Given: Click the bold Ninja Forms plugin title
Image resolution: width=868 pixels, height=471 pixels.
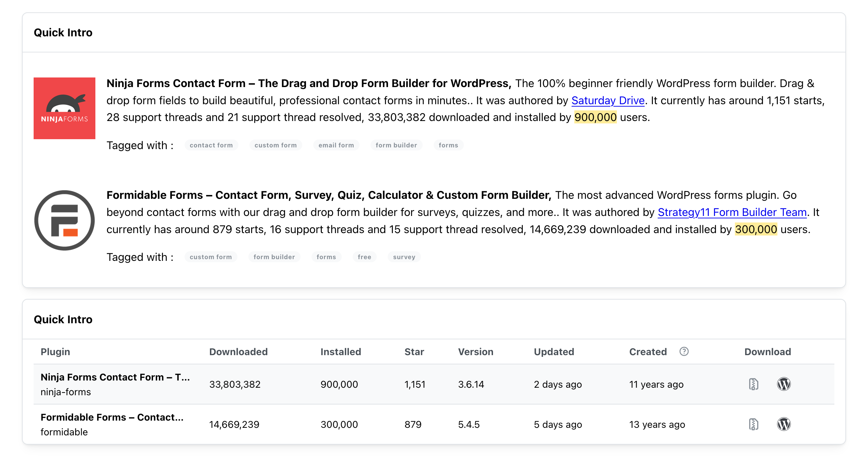Looking at the screenshot, I should (309, 83).
